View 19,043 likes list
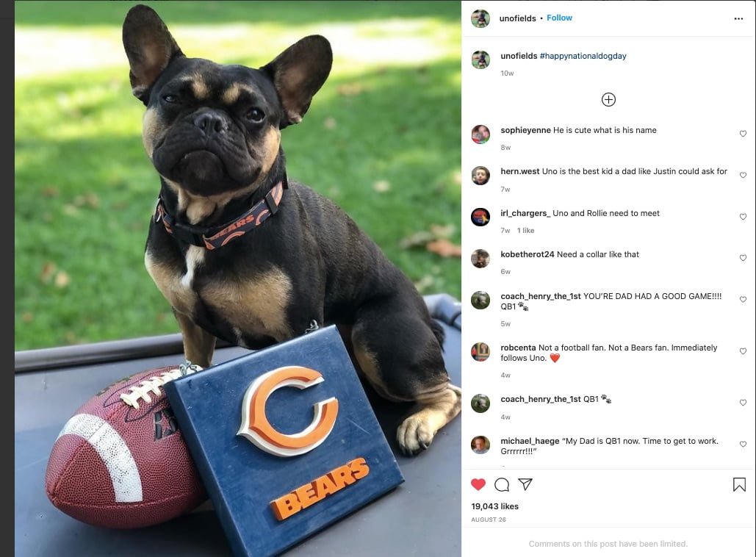756x557 pixels. pos(494,506)
